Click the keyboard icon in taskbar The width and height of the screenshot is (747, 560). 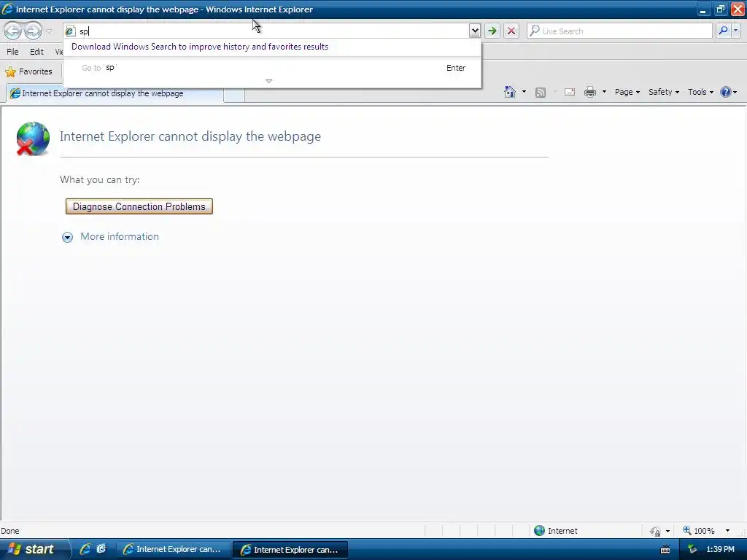tap(665, 550)
